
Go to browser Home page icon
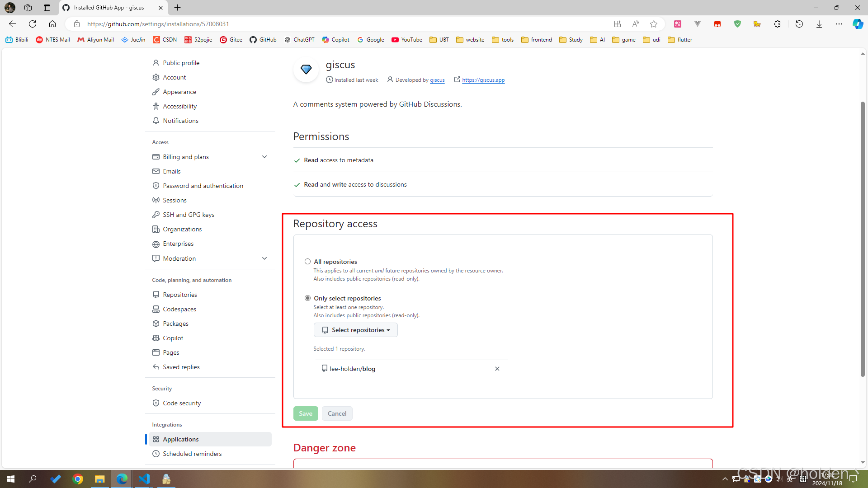click(x=52, y=24)
